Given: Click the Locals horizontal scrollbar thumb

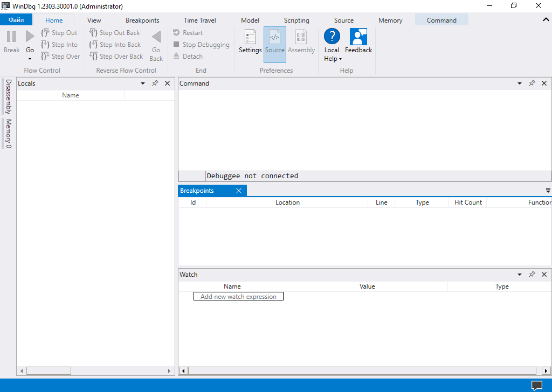Looking at the screenshot, I should pos(49,371).
